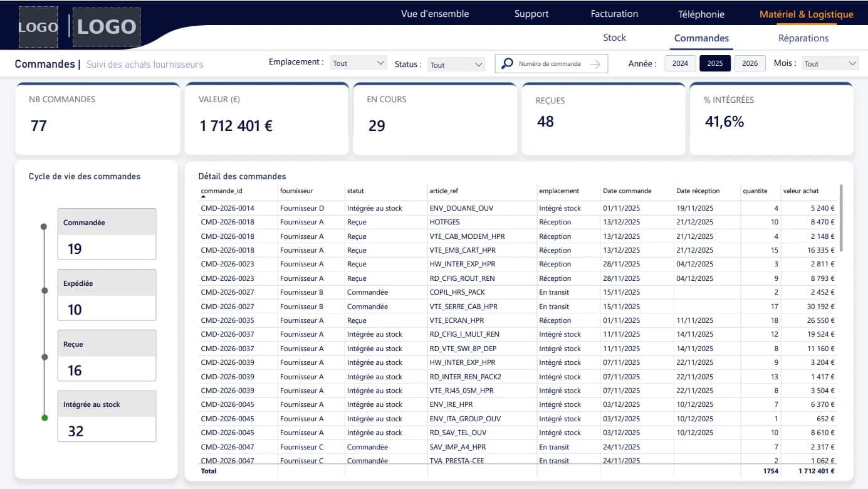The width and height of the screenshot is (868, 489).
Task: Click the Expédiée lifecycle card
Action: click(x=107, y=295)
